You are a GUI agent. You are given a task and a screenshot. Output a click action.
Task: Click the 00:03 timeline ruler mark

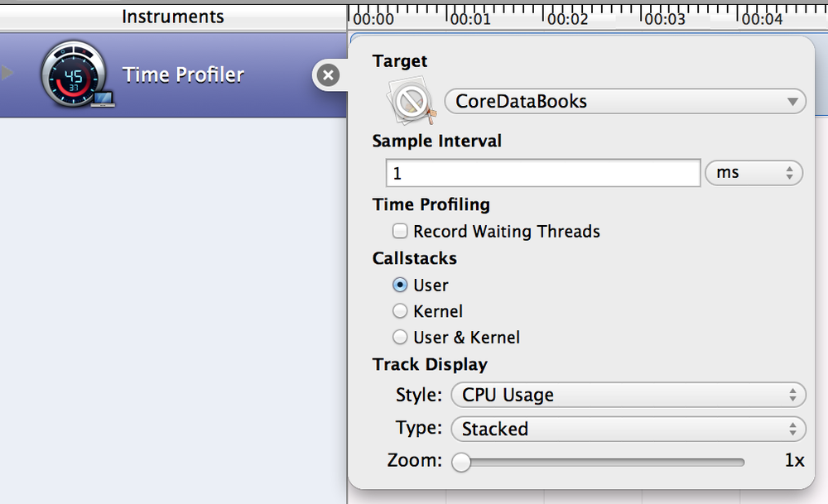point(666,18)
